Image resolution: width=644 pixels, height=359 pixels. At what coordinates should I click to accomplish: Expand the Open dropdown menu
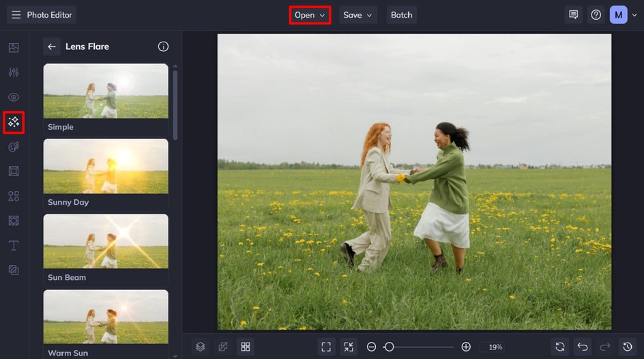(310, 15)
